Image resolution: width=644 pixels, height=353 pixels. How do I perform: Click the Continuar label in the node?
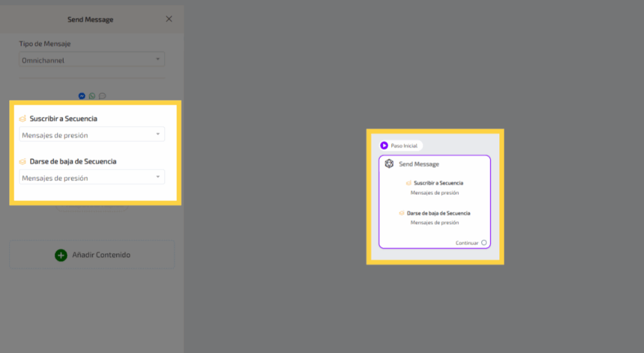pyautogui.click(x=467, y=242)
